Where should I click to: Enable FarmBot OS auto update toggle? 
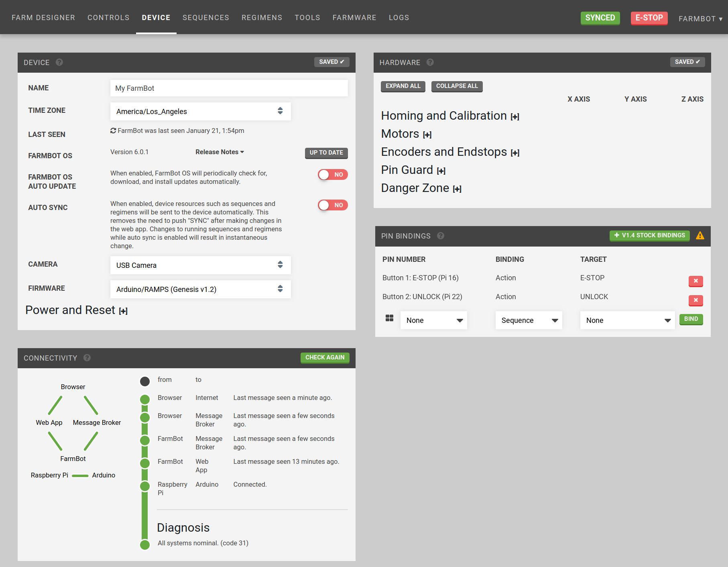(332, 175)
